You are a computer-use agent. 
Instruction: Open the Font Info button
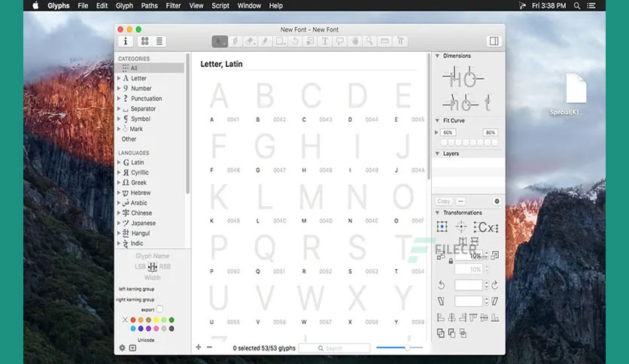(x=125, y=41)
